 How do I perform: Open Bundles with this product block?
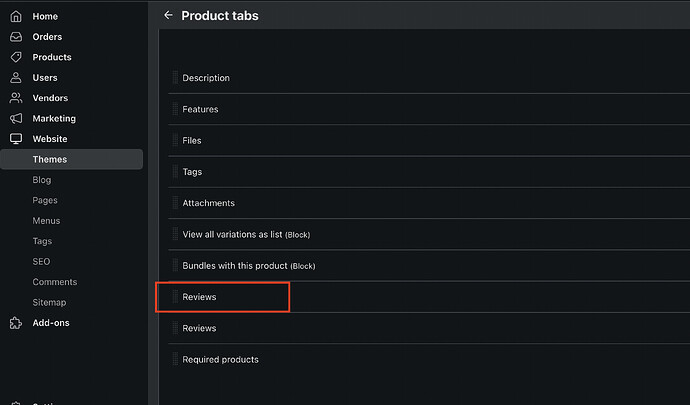click(236, 266)
